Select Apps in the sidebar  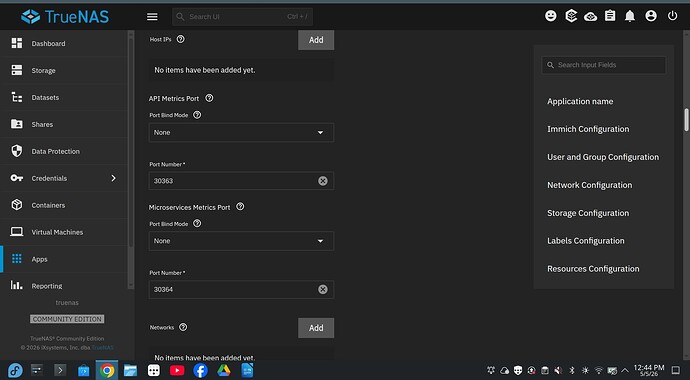point(65,259)
